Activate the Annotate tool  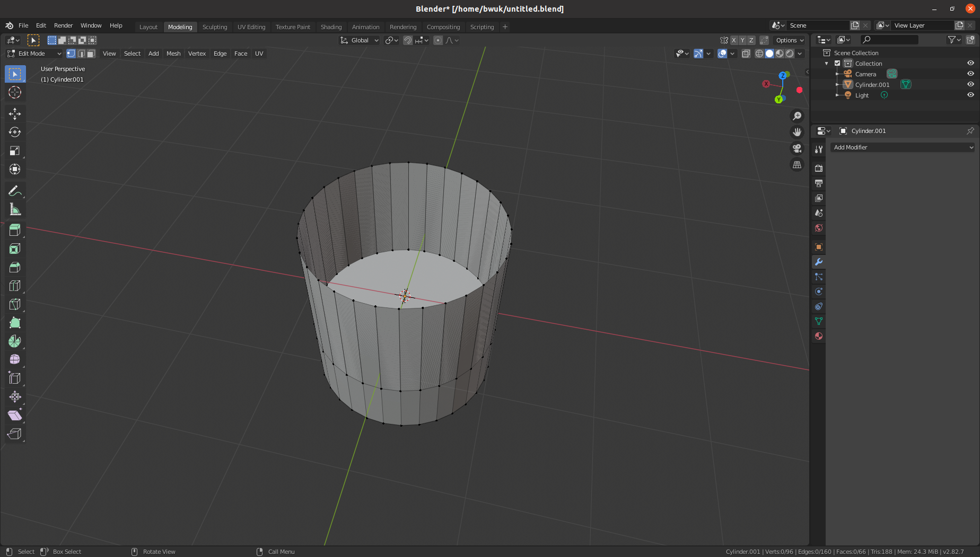pyautogui.click(x=15, y=190)
